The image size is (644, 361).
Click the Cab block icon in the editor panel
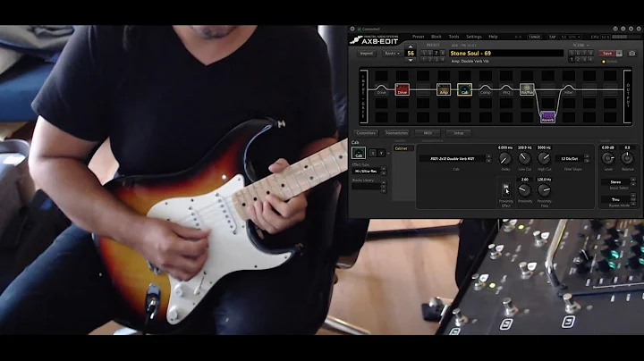359,153
